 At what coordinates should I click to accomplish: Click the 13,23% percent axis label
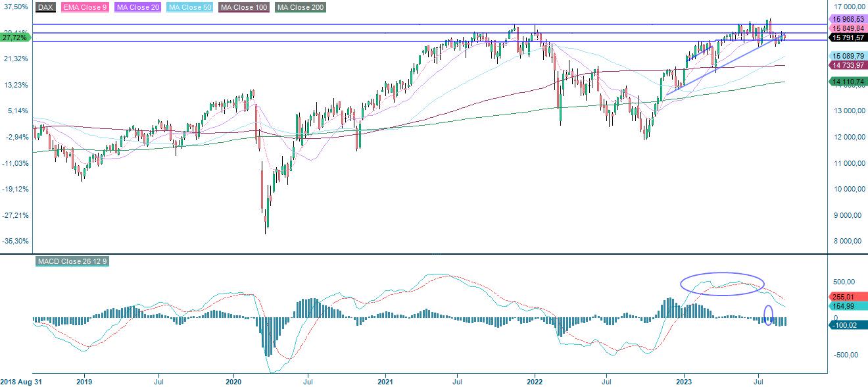pyautogui.click(x=15, y=85)
